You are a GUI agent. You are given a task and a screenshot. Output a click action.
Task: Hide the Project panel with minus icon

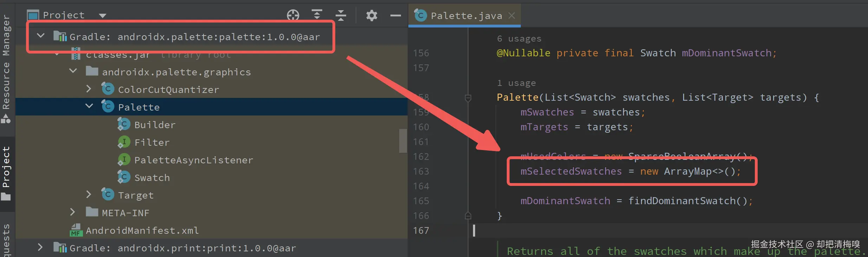pyautogui.click(x=395, y=15)
